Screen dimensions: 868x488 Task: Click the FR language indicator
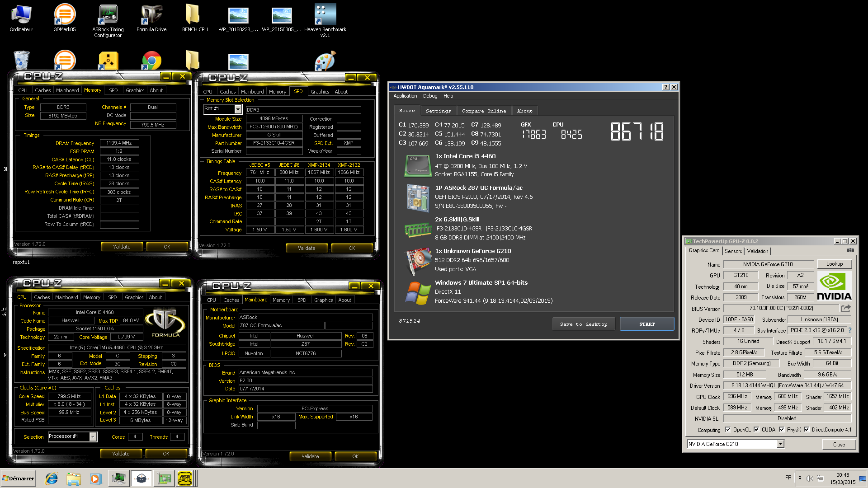coord(788,478)
